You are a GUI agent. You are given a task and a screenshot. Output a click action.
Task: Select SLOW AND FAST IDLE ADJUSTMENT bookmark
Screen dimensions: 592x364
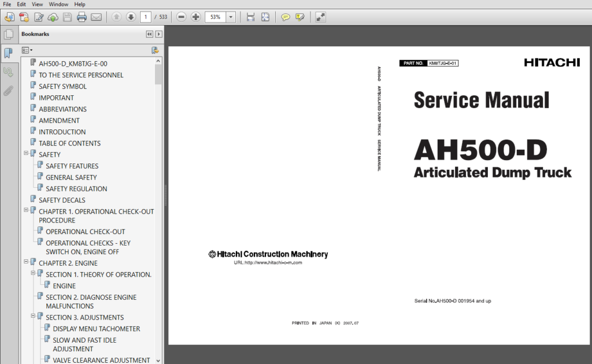point(84,345)
